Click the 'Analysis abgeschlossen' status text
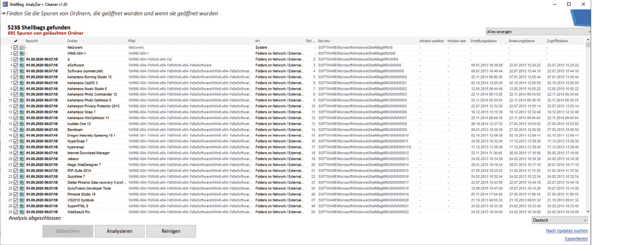 click(x=35, y=218)
